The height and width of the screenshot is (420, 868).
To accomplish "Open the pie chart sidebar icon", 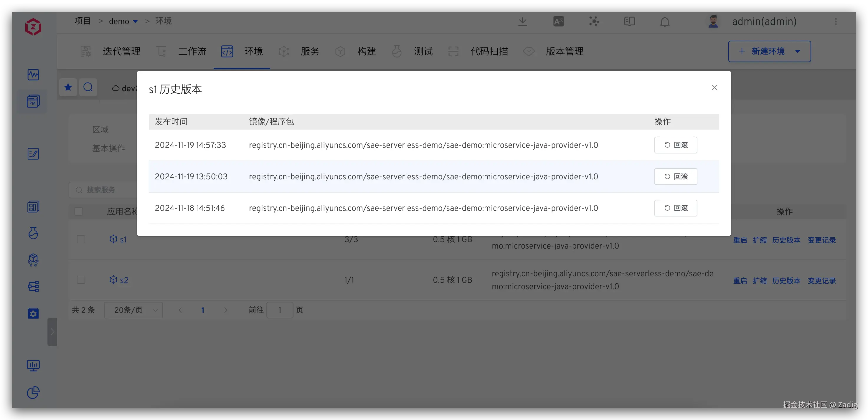I will point(33,392).
